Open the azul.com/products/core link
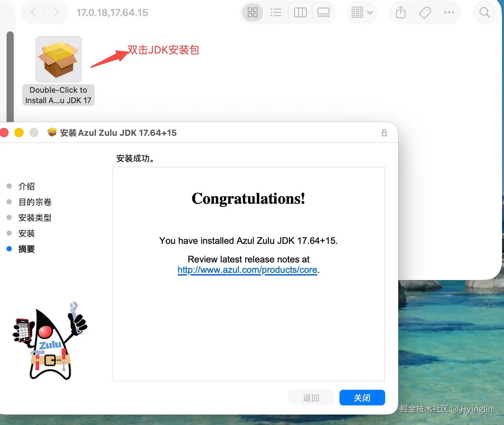504x425 pixels. tap(247, 270)
